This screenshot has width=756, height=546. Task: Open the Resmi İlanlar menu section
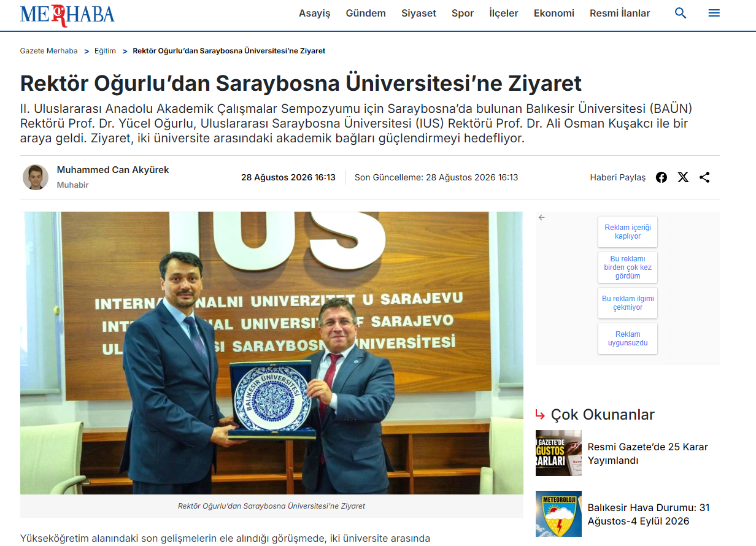click(620, 13)
